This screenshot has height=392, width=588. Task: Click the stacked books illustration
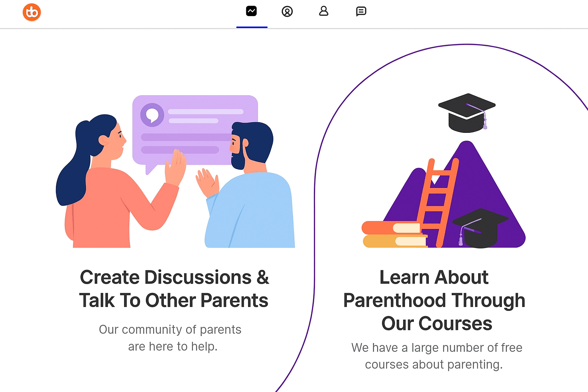tap(394, 234)
